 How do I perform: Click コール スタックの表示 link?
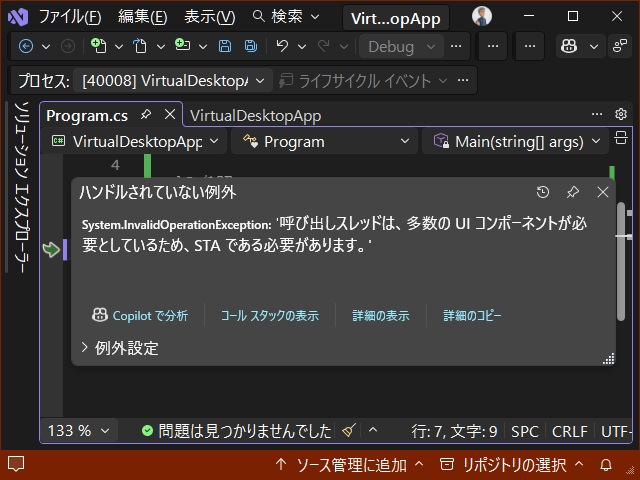(x=270, y=315)
